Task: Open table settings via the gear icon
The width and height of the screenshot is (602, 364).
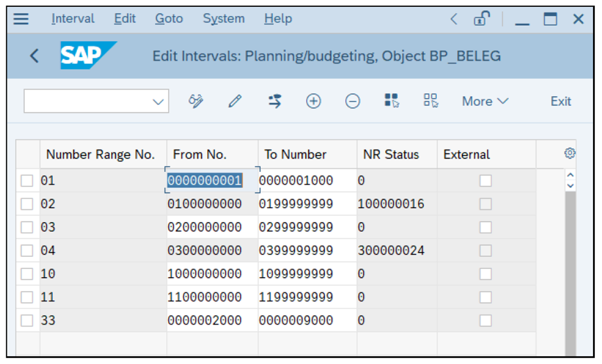Action: click(571, 153)
